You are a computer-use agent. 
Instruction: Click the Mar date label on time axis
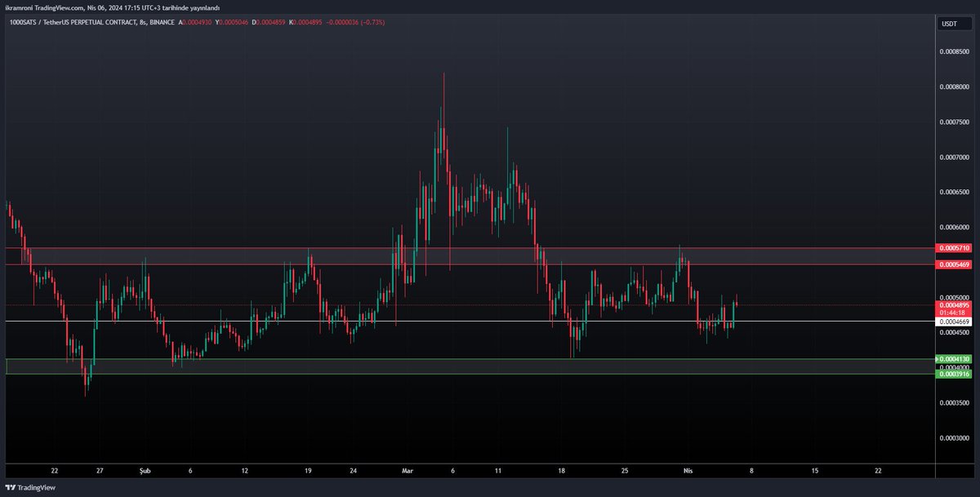[408, 471]
